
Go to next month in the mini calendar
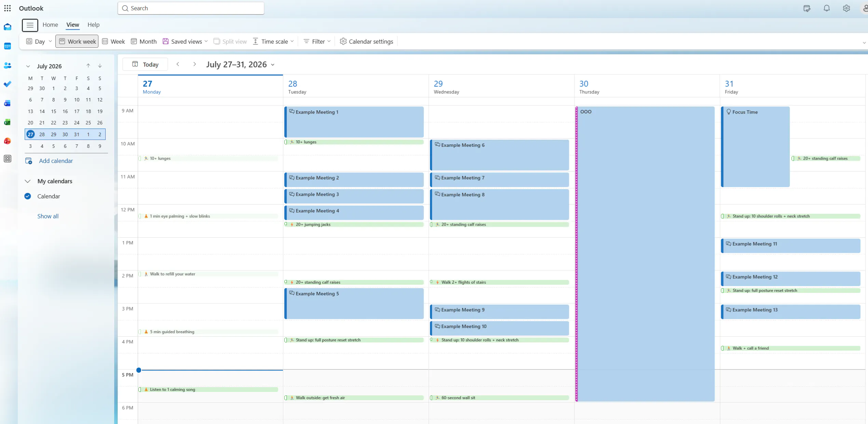click(x=100, y=66)
